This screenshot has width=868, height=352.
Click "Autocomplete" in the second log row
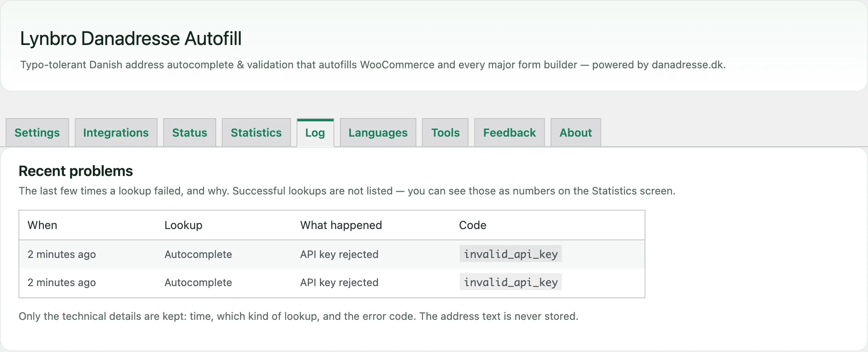198,282
